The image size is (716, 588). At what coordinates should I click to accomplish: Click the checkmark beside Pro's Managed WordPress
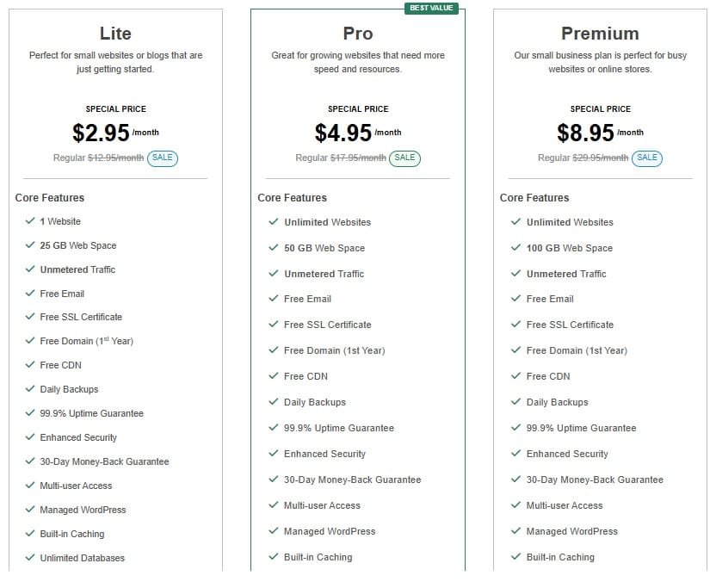coord(273,531)
